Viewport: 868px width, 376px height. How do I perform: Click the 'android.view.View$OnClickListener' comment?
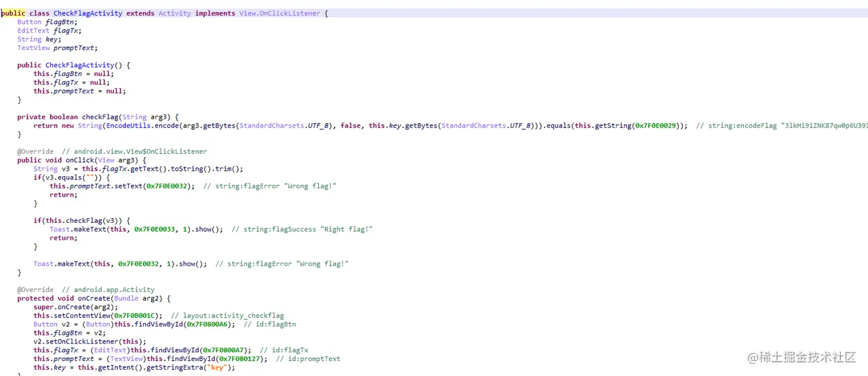click(x=134, y=152)
